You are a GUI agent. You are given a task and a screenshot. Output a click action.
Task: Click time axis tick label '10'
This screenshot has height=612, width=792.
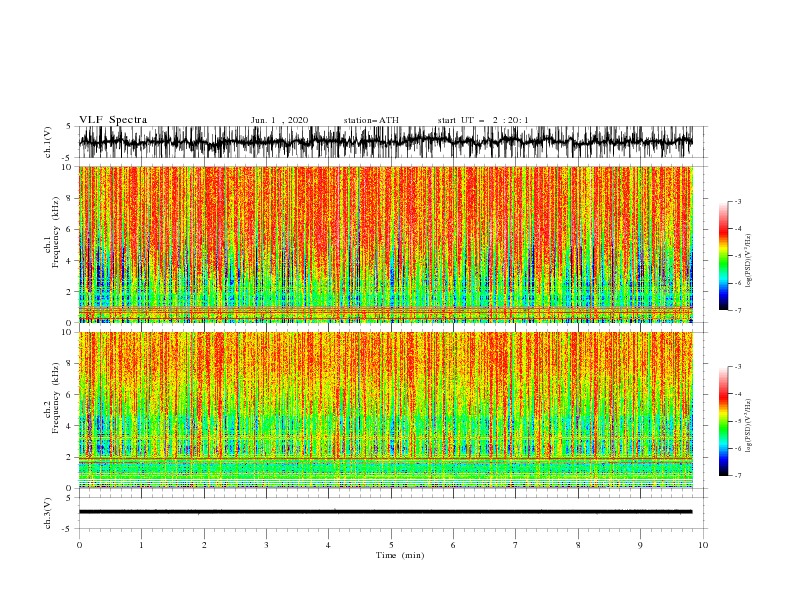pos(703,545)
